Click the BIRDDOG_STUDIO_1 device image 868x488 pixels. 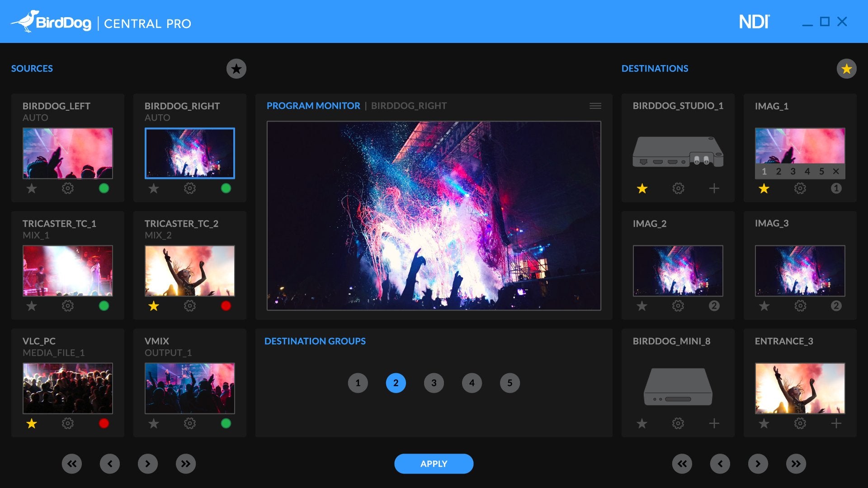pos(678,152)
